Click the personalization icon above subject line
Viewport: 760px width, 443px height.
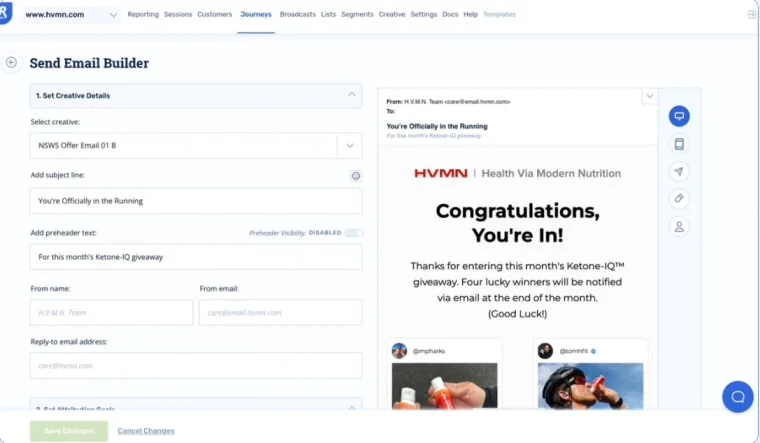(355, 176)
